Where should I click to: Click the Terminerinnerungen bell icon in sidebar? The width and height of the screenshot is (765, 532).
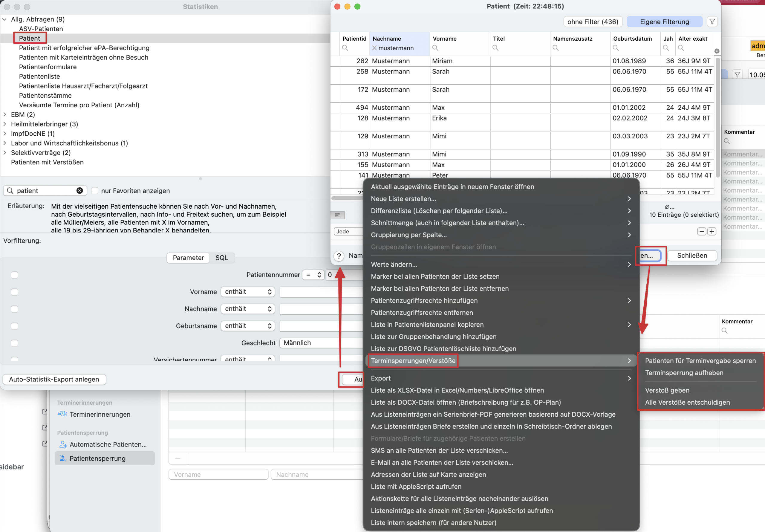[x=63, y=414]
